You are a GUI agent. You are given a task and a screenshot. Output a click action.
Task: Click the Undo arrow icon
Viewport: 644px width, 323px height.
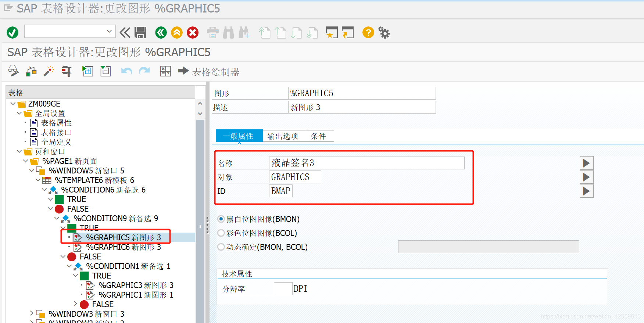click(126, 71)
